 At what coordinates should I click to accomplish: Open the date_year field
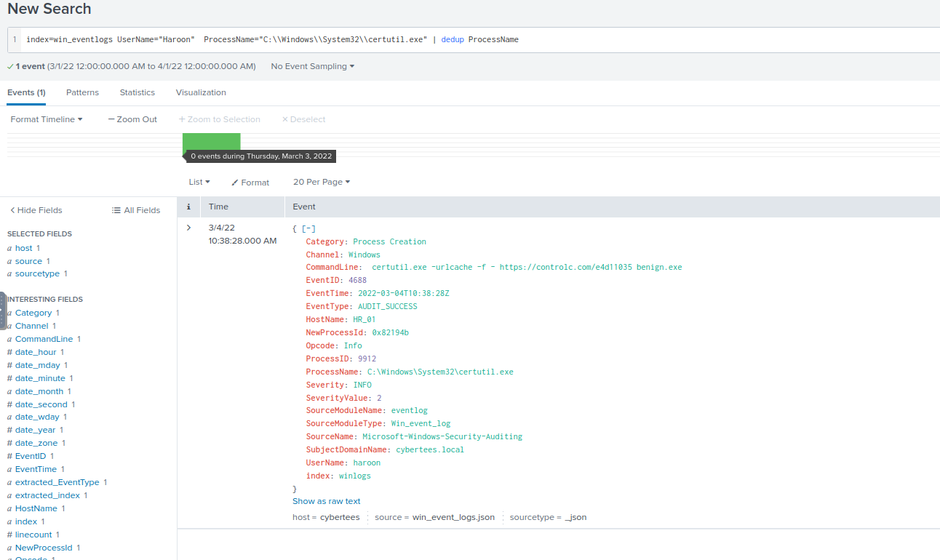(35, 430)
